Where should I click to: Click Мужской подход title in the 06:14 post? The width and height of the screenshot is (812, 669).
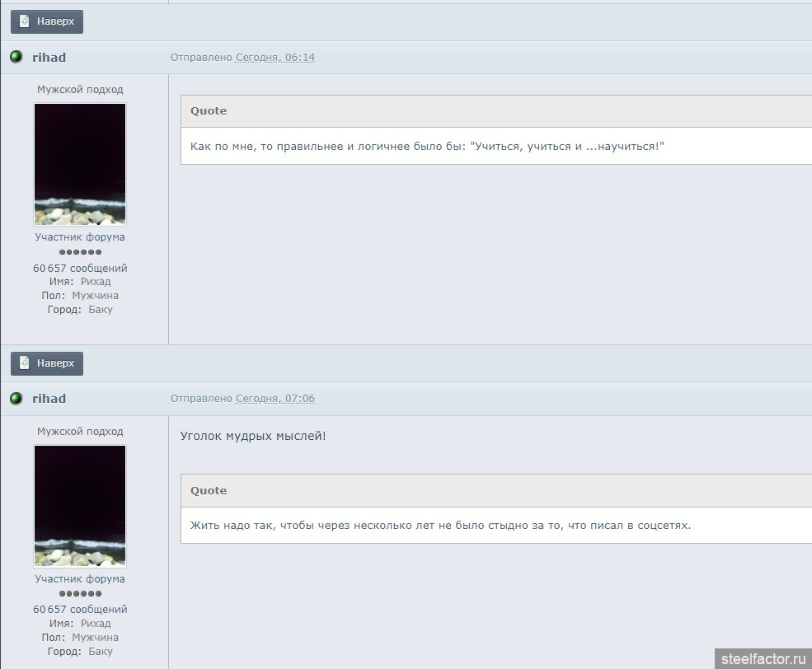[80, 90]
